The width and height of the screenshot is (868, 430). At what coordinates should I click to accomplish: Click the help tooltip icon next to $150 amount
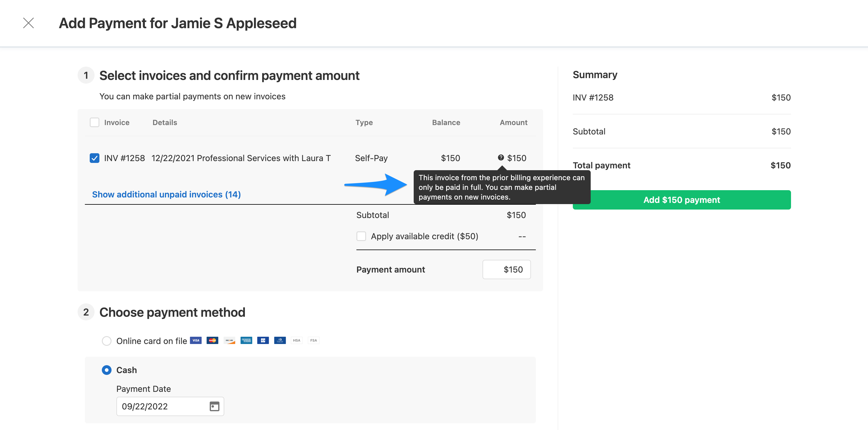coord(501,157)
